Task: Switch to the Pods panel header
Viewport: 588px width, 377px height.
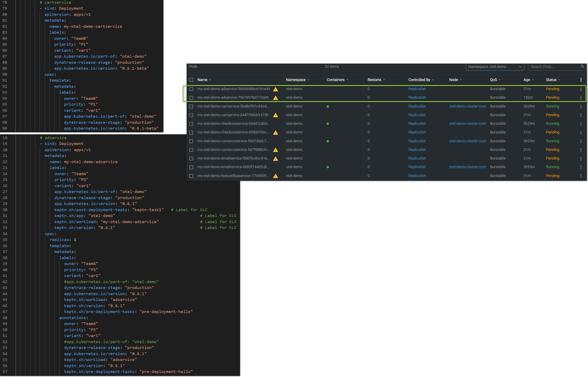Action: [193, 66]
